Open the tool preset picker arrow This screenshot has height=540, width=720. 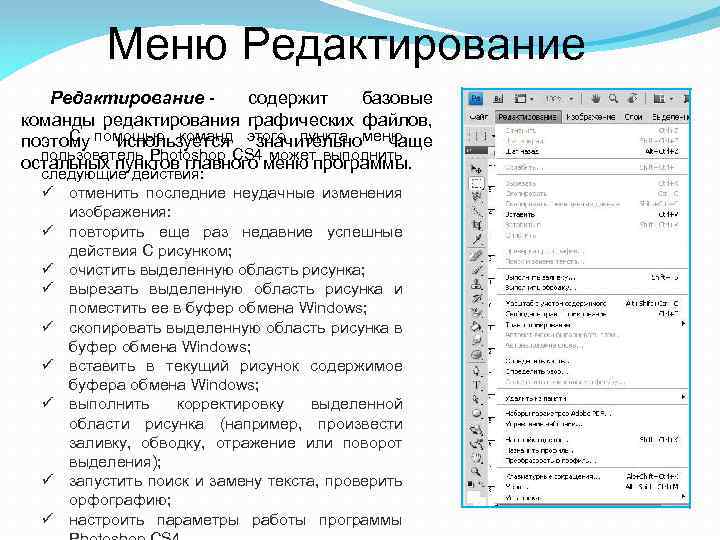tap(494, 136)
